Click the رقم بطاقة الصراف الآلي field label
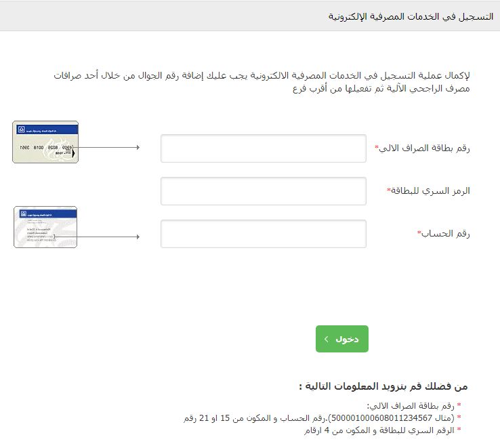500x448 pixels. pyautogui.click(x=423, y=148)
